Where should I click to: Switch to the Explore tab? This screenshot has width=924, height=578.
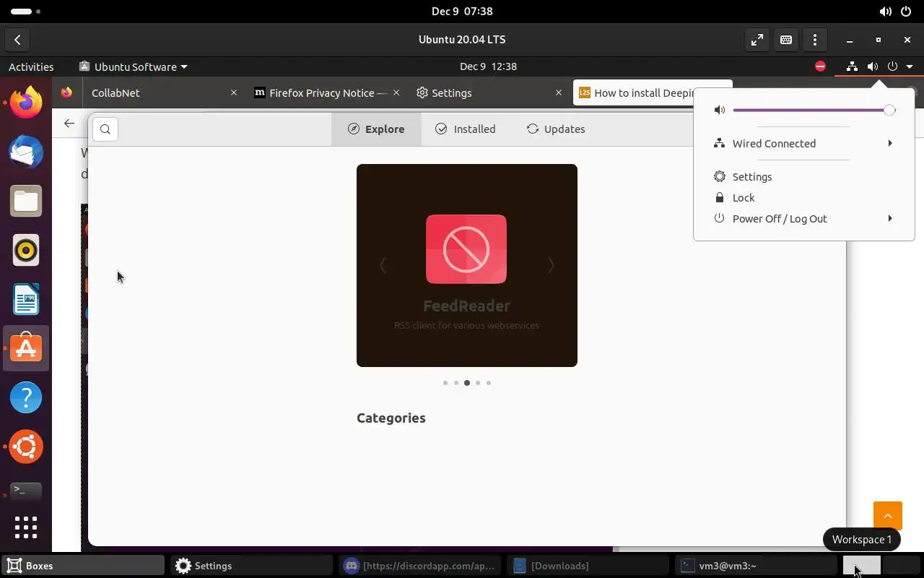(376, 129)
